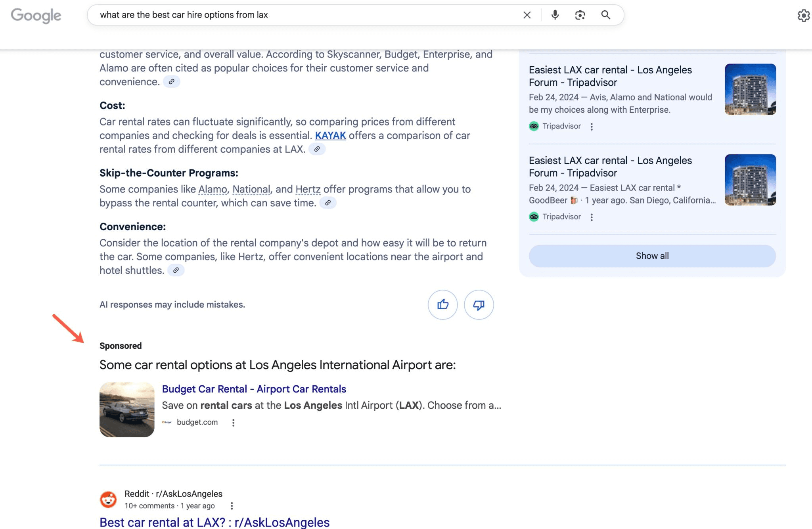
Task: Submit search with magnifying glass icon
Action: 605,15
